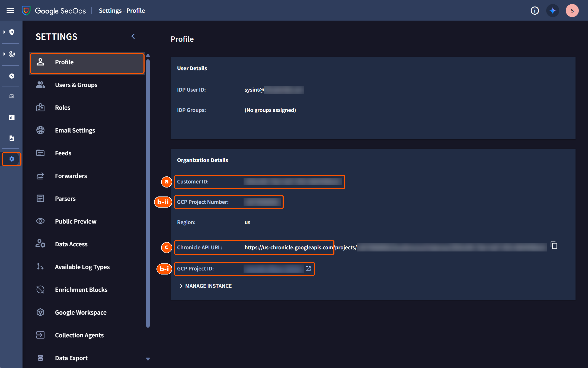588x368 pixels.
Task: Click the Parsers document icon
Action: coord(40,199)
